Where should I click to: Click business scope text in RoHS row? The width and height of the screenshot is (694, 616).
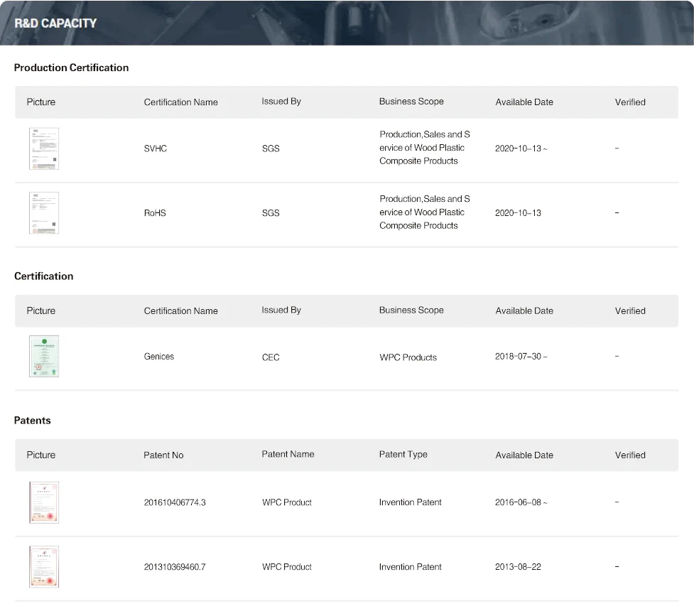point(425,212)
